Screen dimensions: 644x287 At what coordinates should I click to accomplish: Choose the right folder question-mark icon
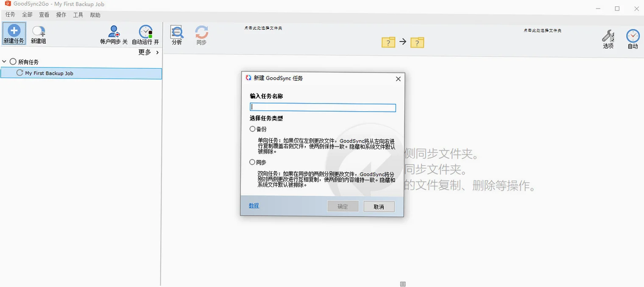pyautogui.click(x=417, y=42)
